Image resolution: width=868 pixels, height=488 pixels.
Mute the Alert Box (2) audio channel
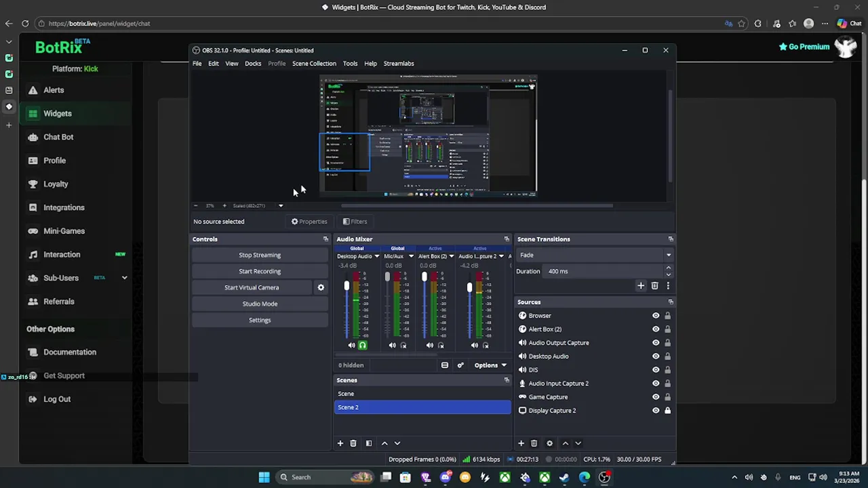pyautogui.click(x=429, y=346)
